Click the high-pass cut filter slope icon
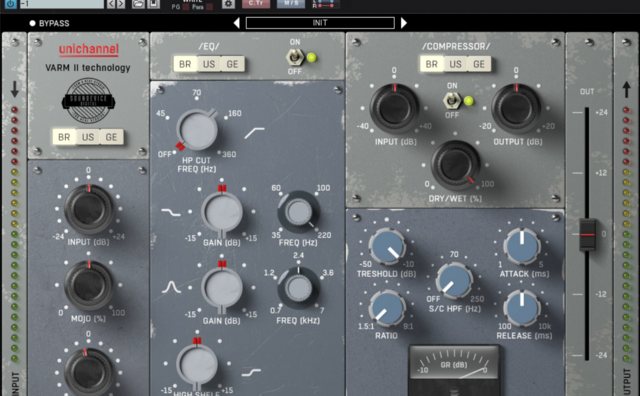 pyautogui.click(x=255, y=133)
